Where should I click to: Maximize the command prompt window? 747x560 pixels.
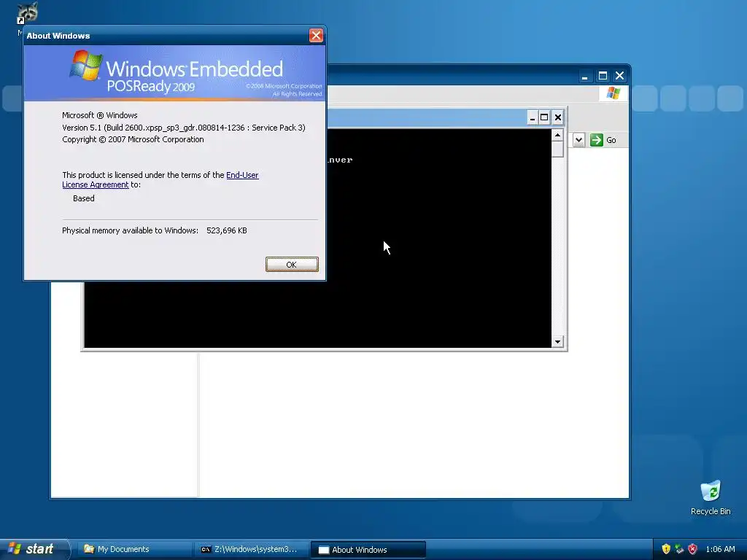pyautogui.click(x=544, y=117)
